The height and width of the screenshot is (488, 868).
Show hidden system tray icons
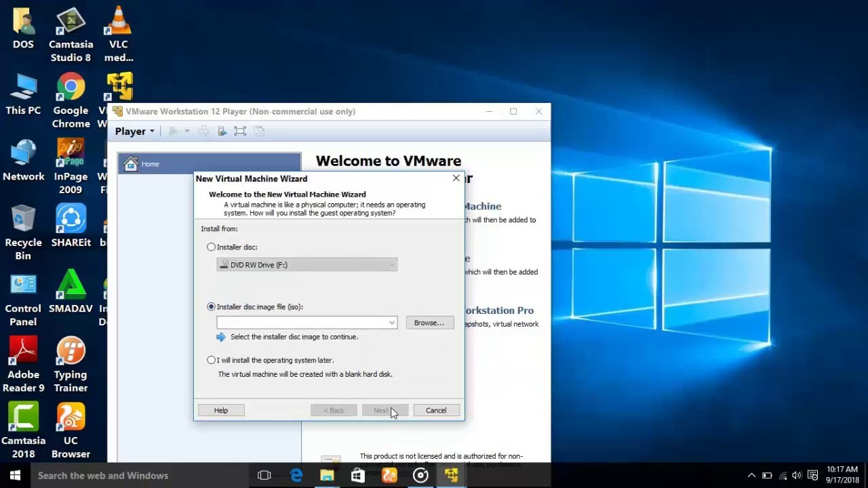click(751, 476)
